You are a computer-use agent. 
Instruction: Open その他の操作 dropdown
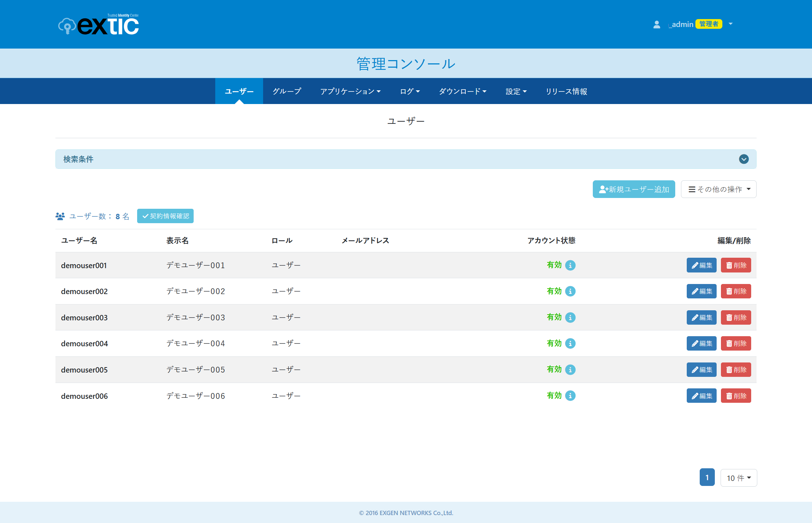tap(718, 189)
